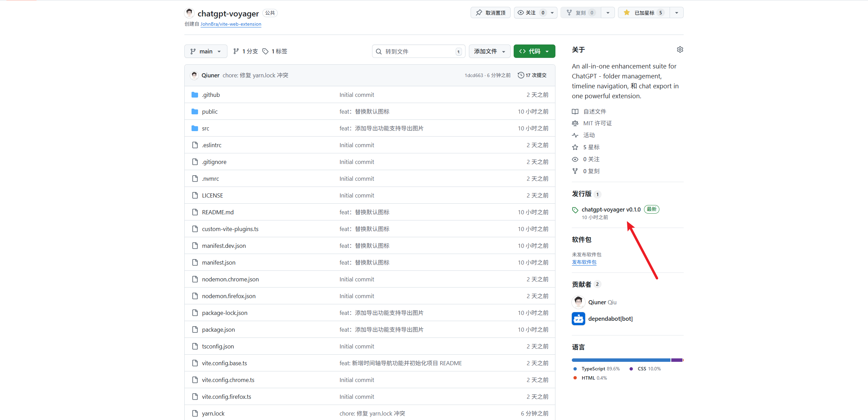Image resolution: width=868 pixels, height=420 pixels.
Task: Expand the green Code (代码) dropdown
Action: 534,51
